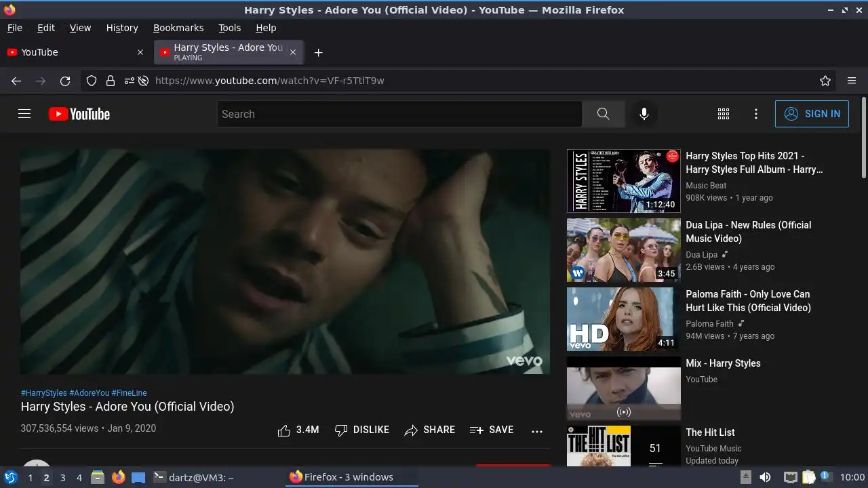Click the #FineLine hashtag
The width and height of the screenshot is (868, 488).
(130, 393)
